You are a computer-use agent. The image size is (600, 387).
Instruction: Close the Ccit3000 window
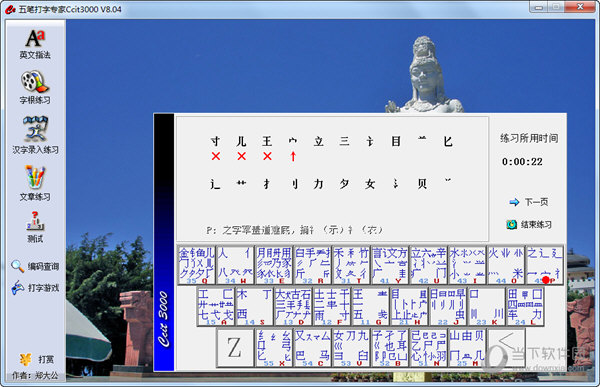pos(580,7)
